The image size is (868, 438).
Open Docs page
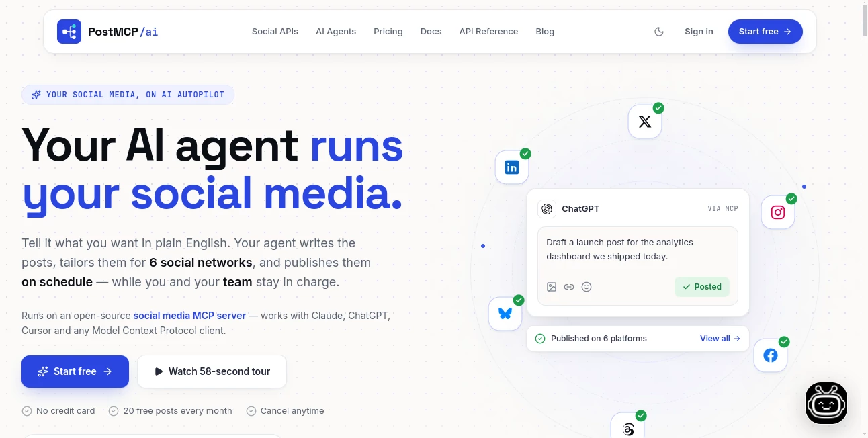tap(431, 32)
